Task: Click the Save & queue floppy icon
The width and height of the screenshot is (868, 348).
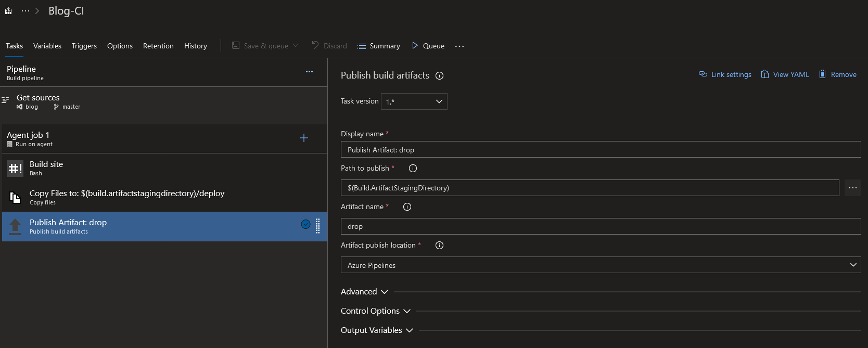Action: point(236,46)
